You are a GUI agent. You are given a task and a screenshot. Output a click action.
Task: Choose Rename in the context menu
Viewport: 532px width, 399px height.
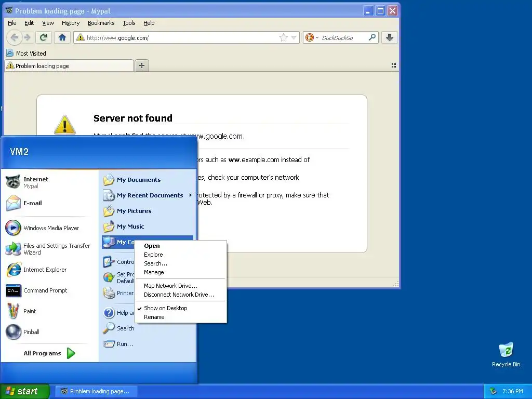click(x=180, y=317)
